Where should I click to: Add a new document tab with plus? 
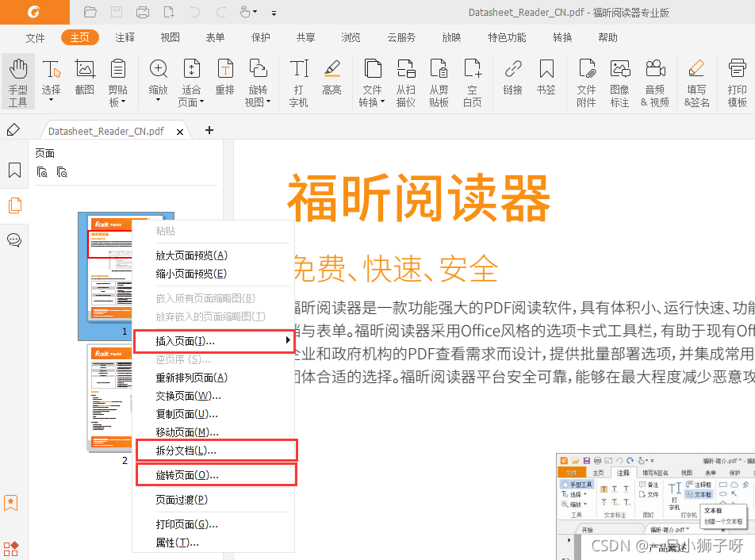(x=209, y=130)
